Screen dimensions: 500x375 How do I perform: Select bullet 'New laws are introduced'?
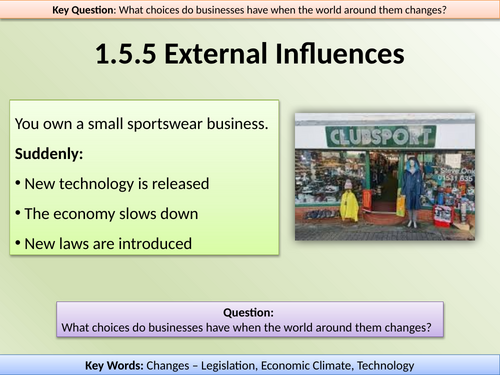click(x=104, y=244)
